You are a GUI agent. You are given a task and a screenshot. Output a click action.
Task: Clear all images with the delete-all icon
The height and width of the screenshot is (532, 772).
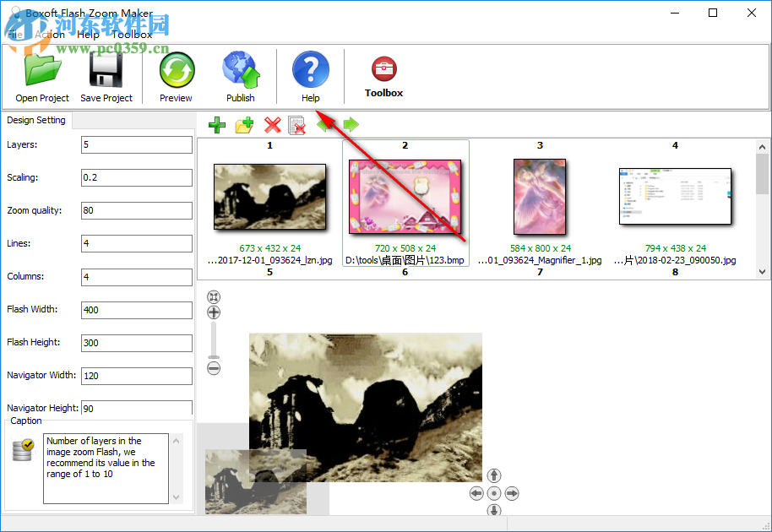coord(298,125)
